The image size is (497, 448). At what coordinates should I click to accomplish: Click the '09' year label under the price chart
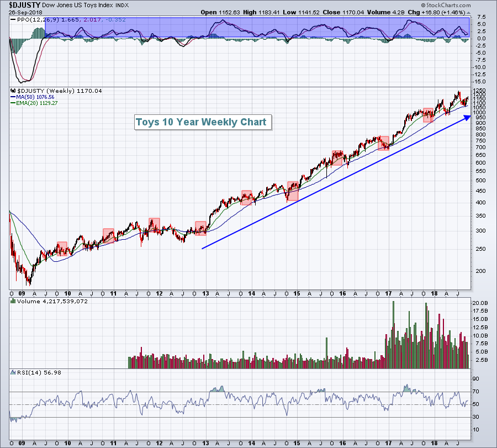point(22,293)
